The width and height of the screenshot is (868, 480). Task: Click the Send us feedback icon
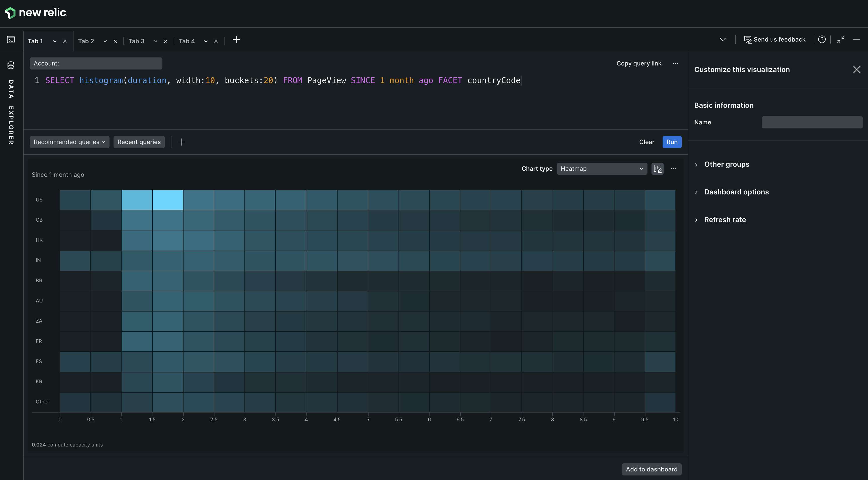748,39
